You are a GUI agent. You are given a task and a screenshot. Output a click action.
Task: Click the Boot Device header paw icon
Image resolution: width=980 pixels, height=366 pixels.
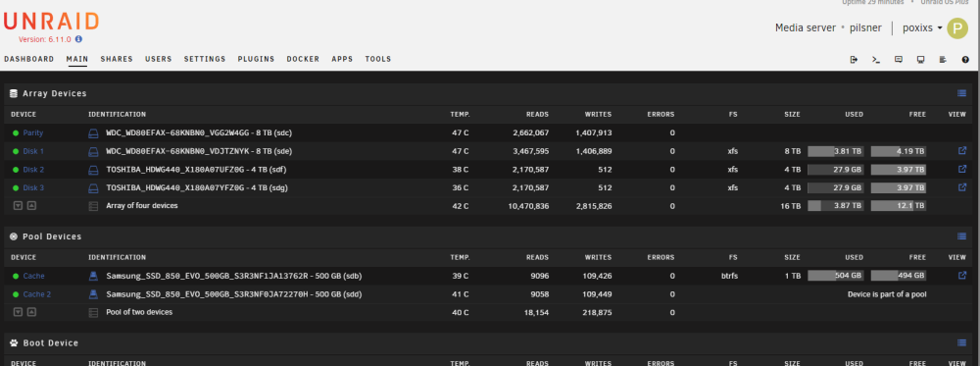pyautogui.click(x=14, y=342)
